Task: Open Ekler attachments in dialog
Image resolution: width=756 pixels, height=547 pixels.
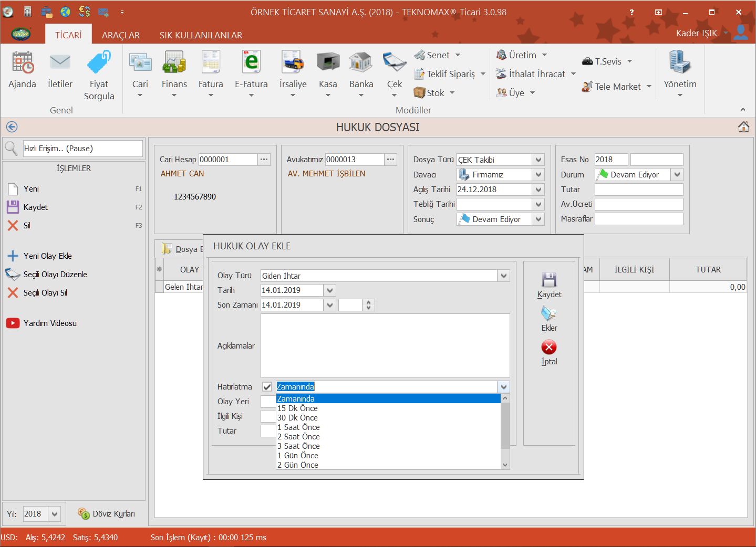Action: [x=549, y=314]
